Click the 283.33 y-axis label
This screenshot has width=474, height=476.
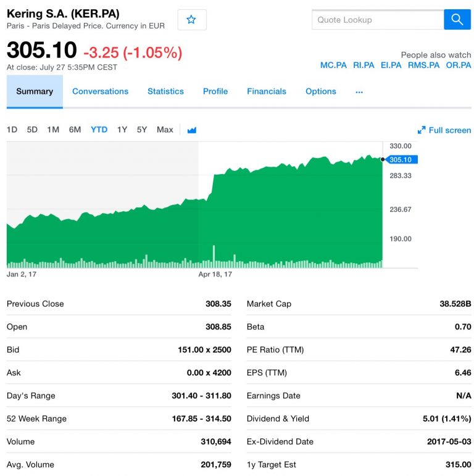[x=401, y=176]
